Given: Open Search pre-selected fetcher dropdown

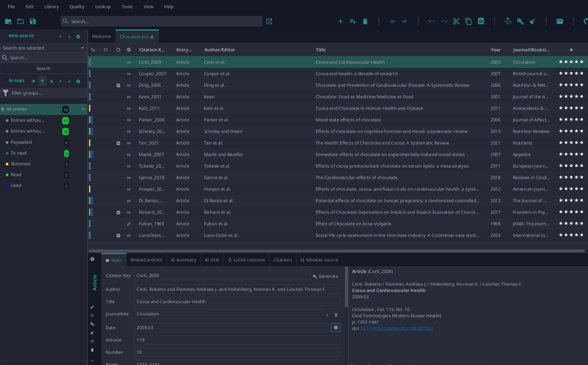Looking at the screenshot, I should tap(44, 48).
